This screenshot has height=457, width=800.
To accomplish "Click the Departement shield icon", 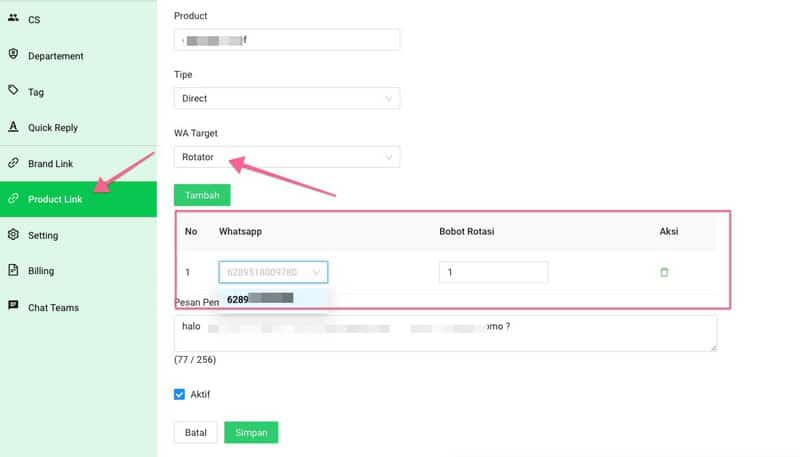I will click(x=13, y=54).
